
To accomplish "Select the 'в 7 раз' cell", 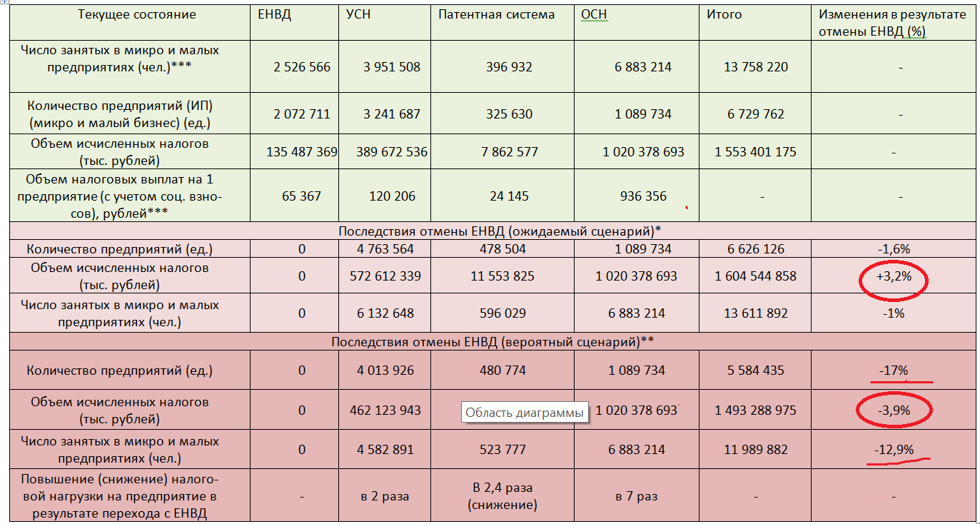I will pos(636,496).
